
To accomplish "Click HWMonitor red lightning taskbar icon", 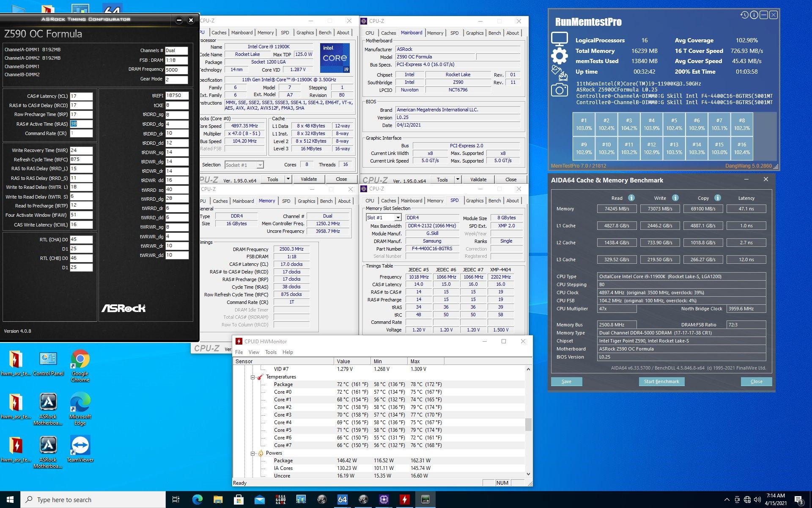I will 404,500.
